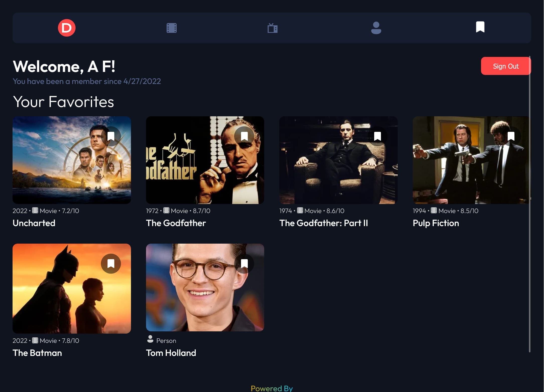Image resolution: width=544 pixels, height=392 pixels.
Task: Click the film icon beside 1972
Action: 166,210
